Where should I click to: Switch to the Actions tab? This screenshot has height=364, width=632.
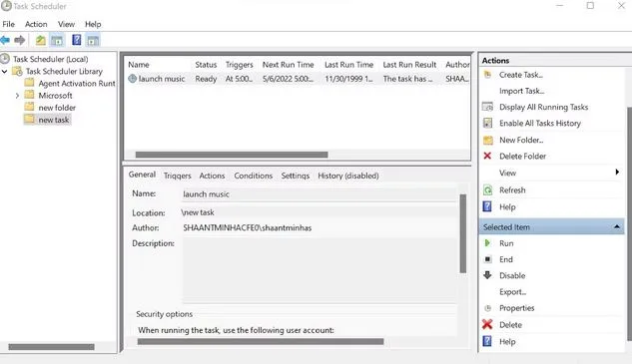(x=212, y=176)
